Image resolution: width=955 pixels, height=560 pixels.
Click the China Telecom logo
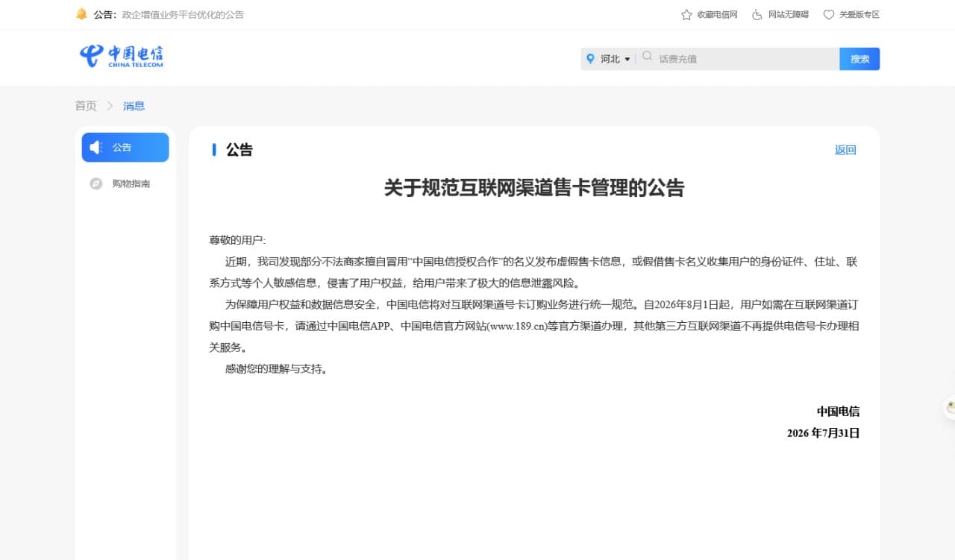pos(121,56)
